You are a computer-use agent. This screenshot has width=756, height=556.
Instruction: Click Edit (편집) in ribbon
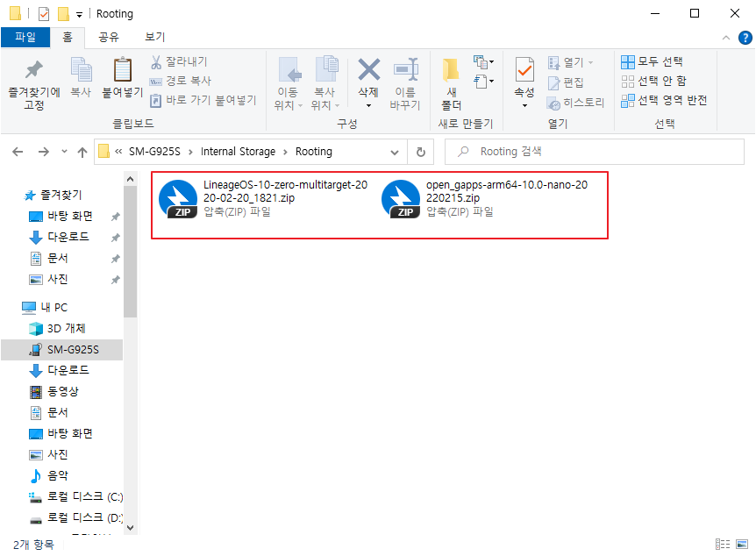566,82
